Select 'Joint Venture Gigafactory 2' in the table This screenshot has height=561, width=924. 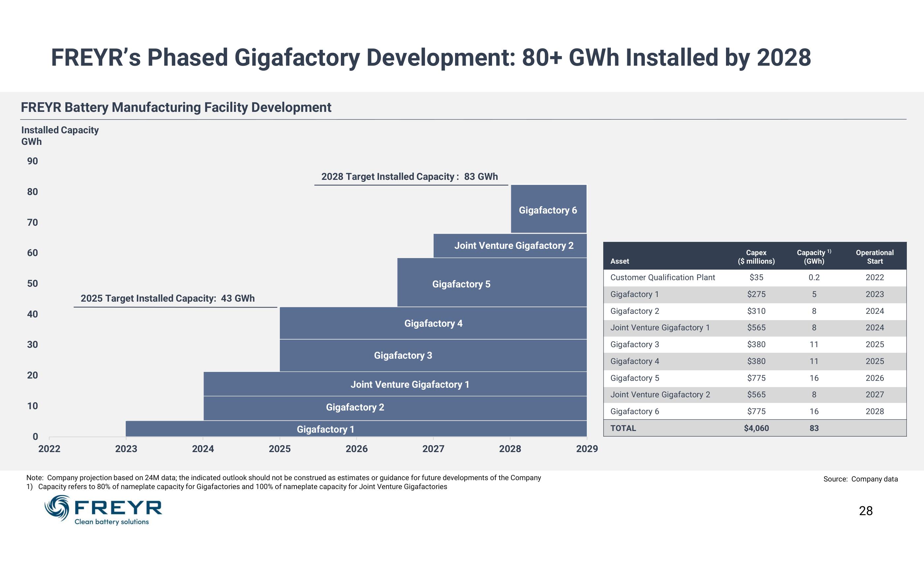click(660, 394)
